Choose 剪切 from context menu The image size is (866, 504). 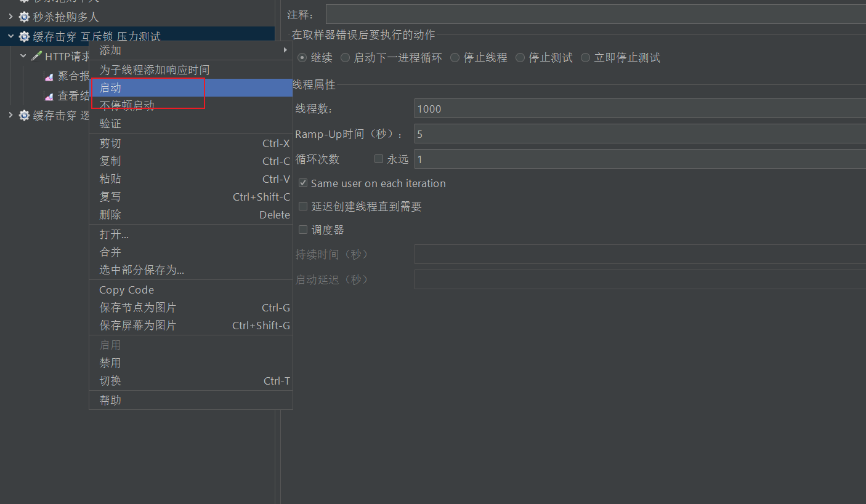191,143
